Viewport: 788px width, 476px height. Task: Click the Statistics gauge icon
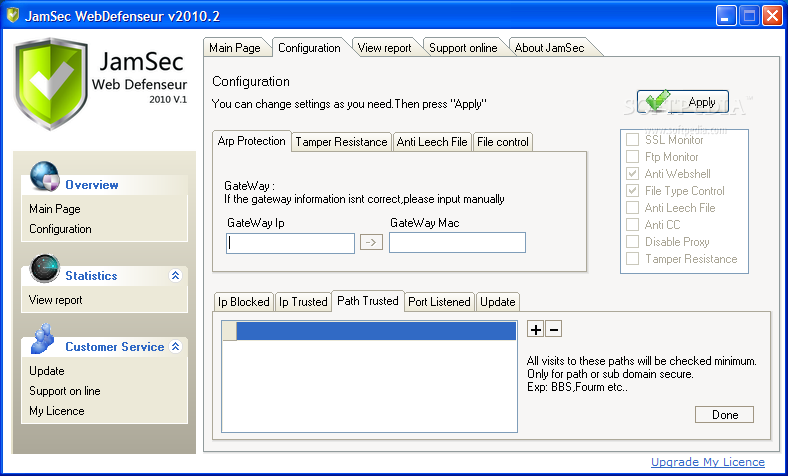(x=45, y=268)
